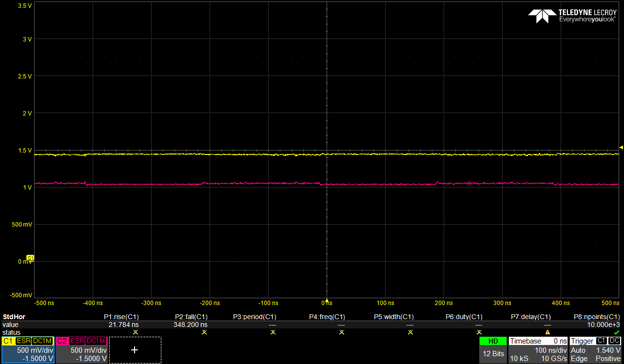
Task: Click the 10 GS/s sample rate value
Action: [554, 359]
